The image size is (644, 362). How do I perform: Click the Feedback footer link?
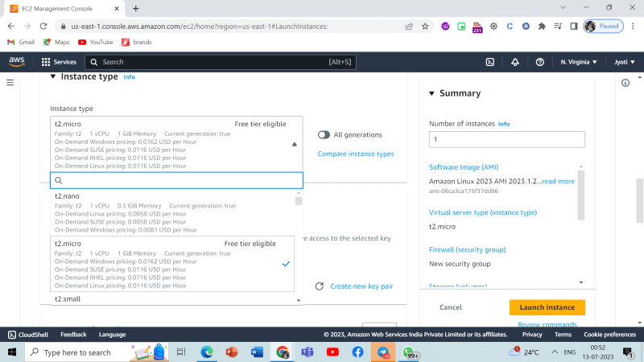pos(73,335)
